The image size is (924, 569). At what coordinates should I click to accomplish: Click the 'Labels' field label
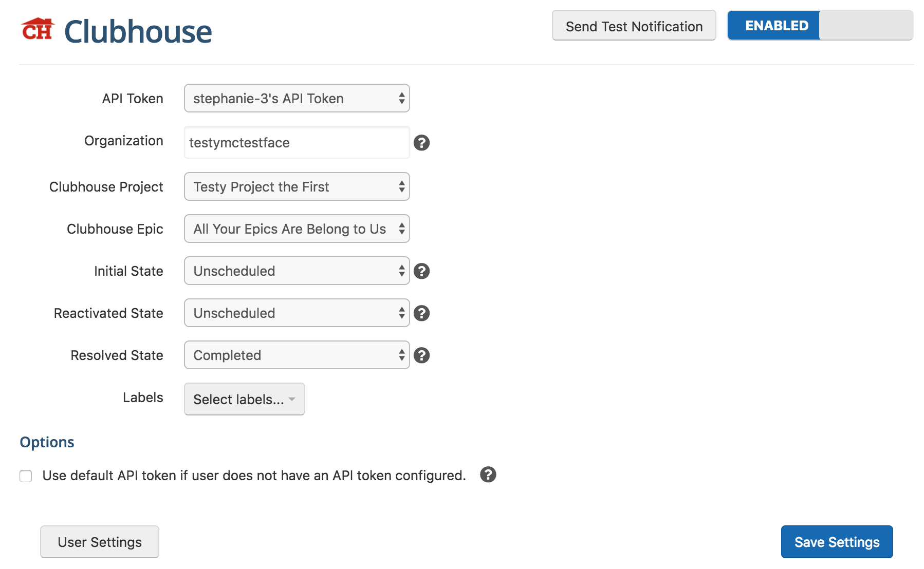[143, 397]
